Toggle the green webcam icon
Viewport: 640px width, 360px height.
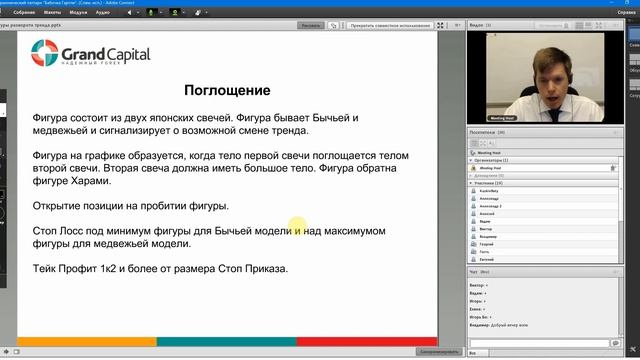coord(175,13)
